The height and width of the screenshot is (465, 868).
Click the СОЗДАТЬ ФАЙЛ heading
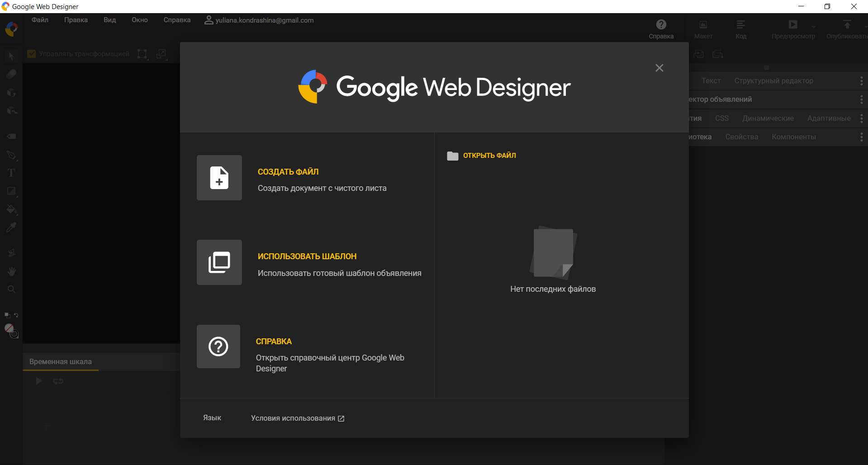(x=288, y=172)
